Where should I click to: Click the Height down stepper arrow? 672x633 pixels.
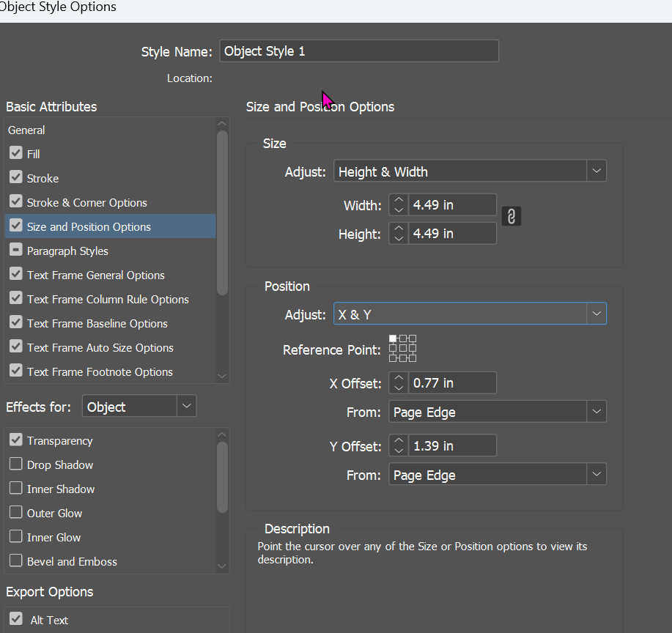398,238
